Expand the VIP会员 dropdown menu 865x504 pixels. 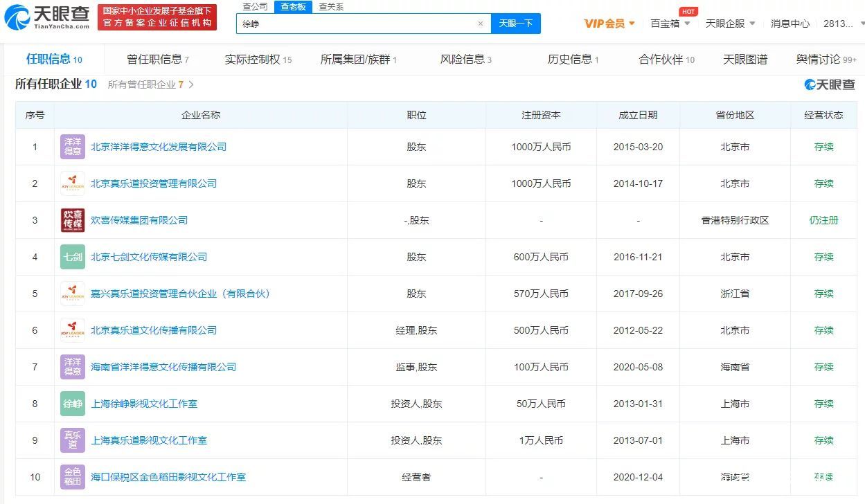point(606,23)
